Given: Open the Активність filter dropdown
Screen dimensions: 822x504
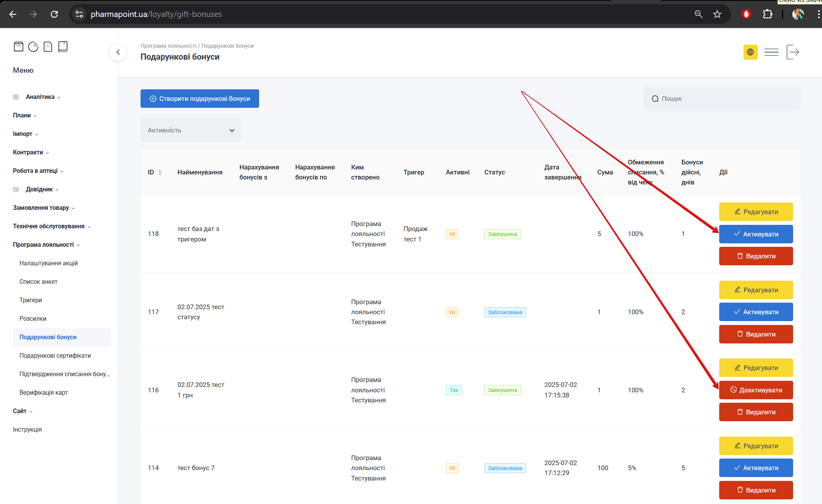Looking at the screenshot, I should coord(191,131).
